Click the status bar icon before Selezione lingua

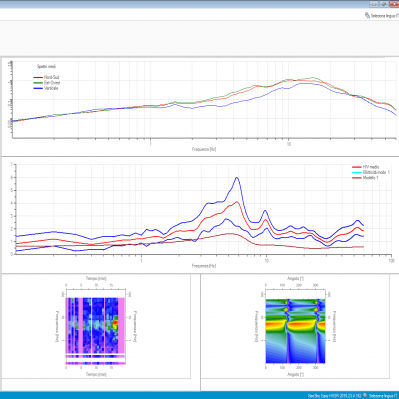point(365,395)
